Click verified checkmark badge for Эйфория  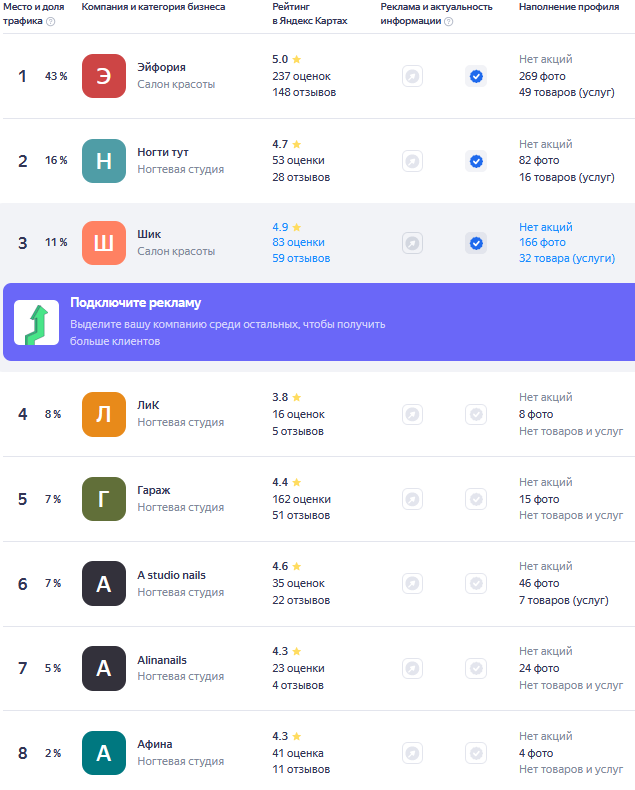click(x=476, y=76)
